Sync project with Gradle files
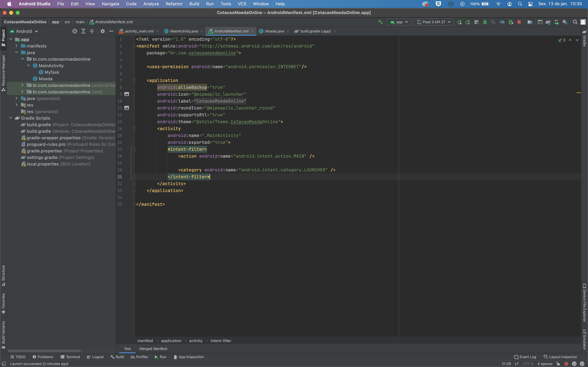Image resolution: width=588 pixels, height=367 pixels. point(548,22)
